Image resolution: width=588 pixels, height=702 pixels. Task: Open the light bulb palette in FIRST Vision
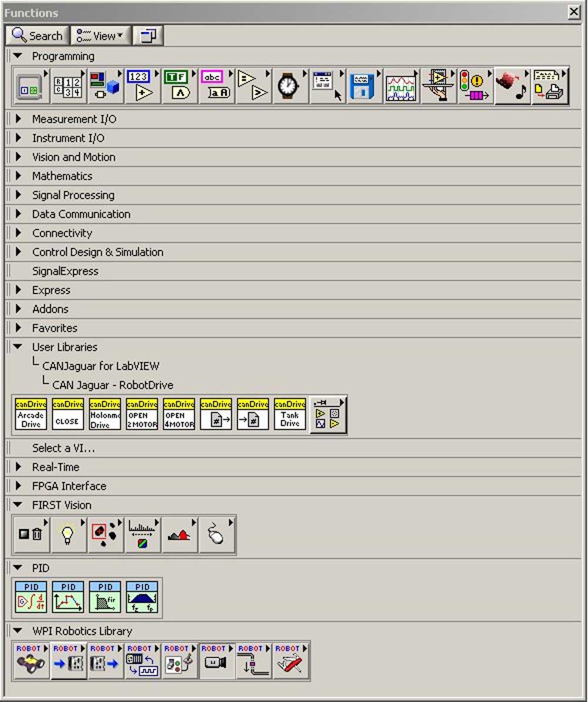tap(68, 534)
